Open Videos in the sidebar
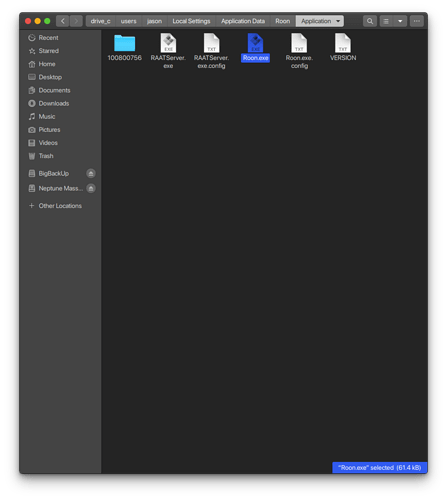This screenshot has height=500, width=447. (x=60, y=143)
